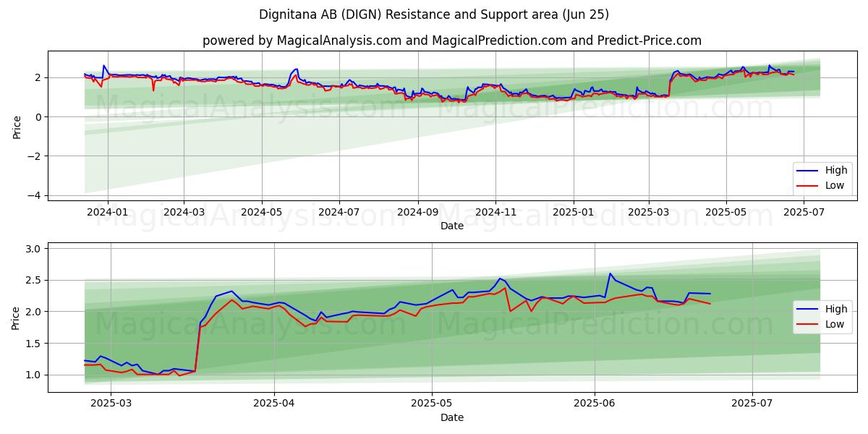The image size is (868, 434).
Task: Click the 'Price' y-axis title of bottom chart
Action: coord(17,318)
